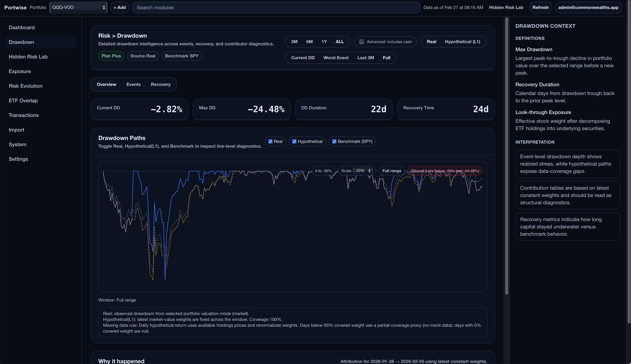
Task: Change the Scale dropdown from 20%
Action: click(x=363, y=170)
